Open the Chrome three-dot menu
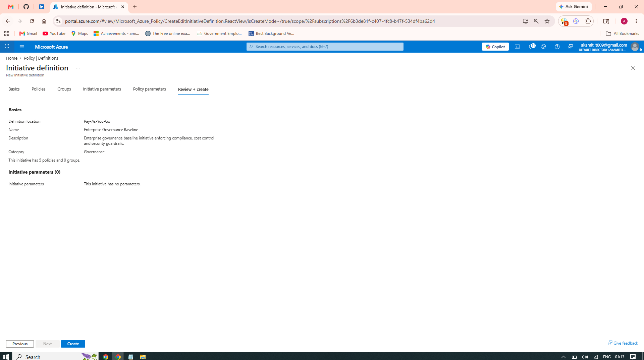The width and height of the screenshot is (644, 360). point(636,21)
